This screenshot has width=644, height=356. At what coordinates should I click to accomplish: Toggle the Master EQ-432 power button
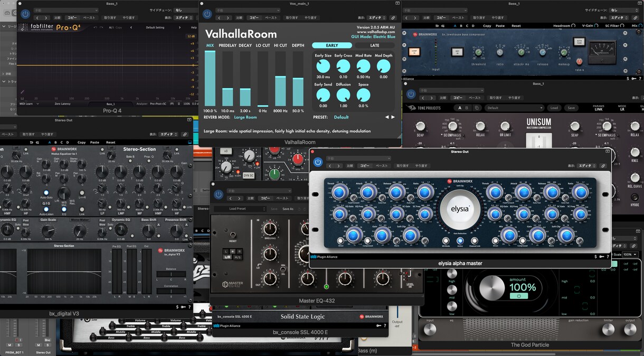219,195
